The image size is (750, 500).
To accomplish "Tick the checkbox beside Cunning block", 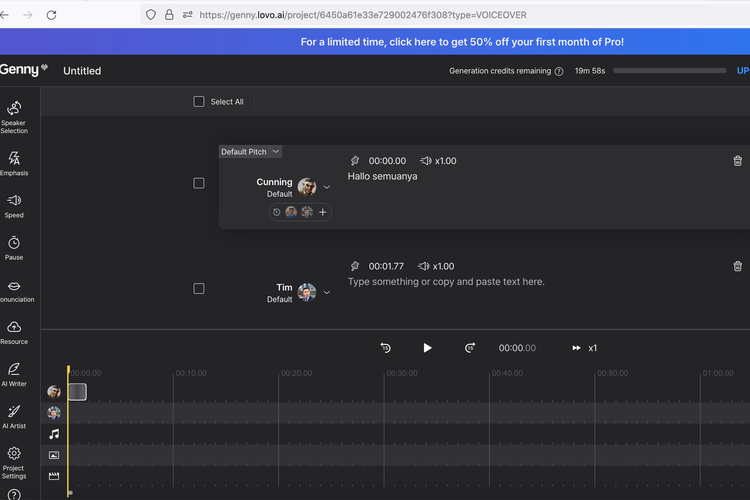I will tap(199, 183).
